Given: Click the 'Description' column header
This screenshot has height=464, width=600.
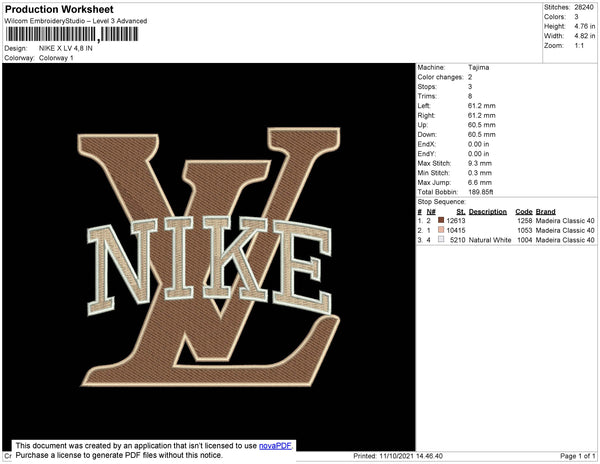Looking at the screenshot, I should click(x=488, y=212).
